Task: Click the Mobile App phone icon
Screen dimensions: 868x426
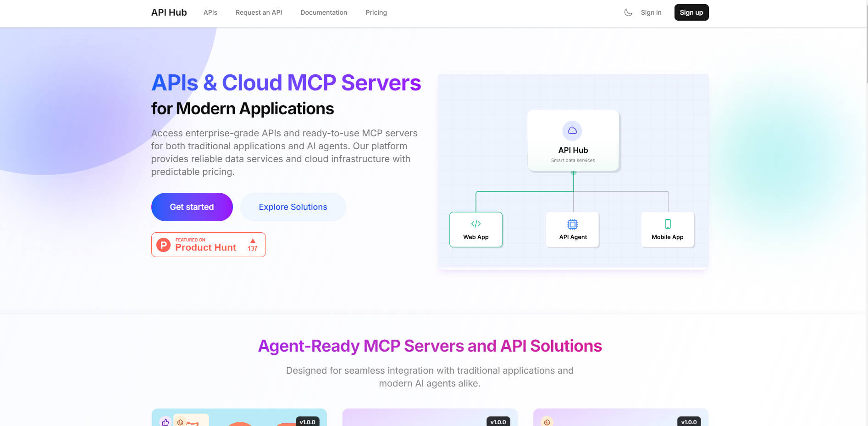Action: [668, 224]
